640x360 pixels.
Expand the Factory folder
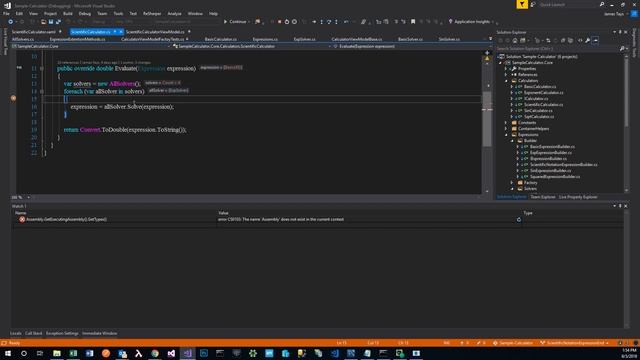(x=512, y=183)
